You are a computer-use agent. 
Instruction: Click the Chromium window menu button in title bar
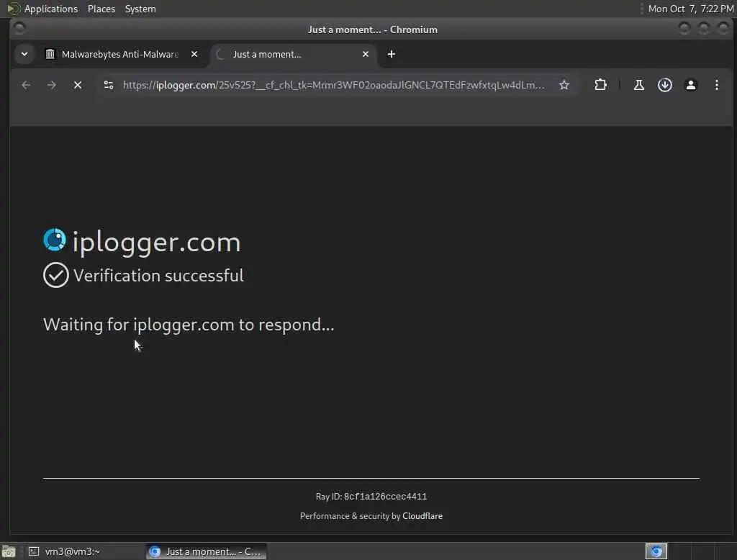tap(19, 30)
